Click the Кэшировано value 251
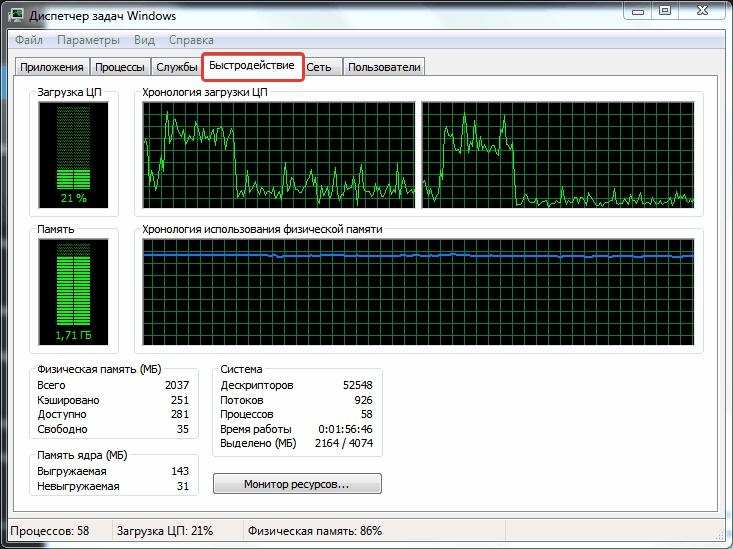The image size is (733, 549). [x=180, y=400]
